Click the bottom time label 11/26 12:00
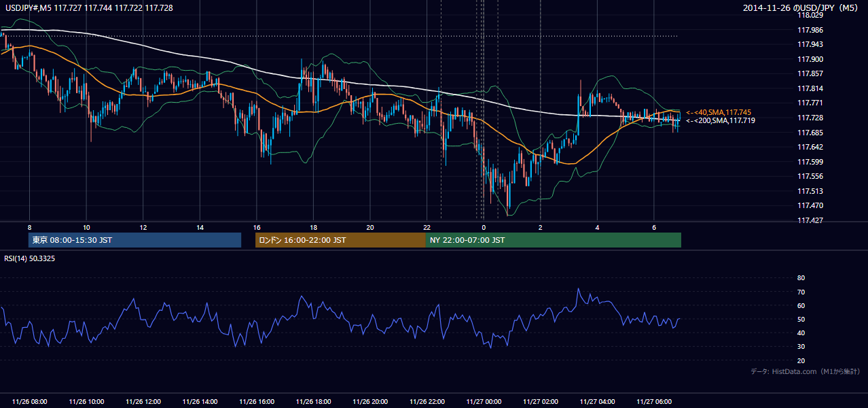868x408 pixels. pyautogui.click(x=143, y=402)
